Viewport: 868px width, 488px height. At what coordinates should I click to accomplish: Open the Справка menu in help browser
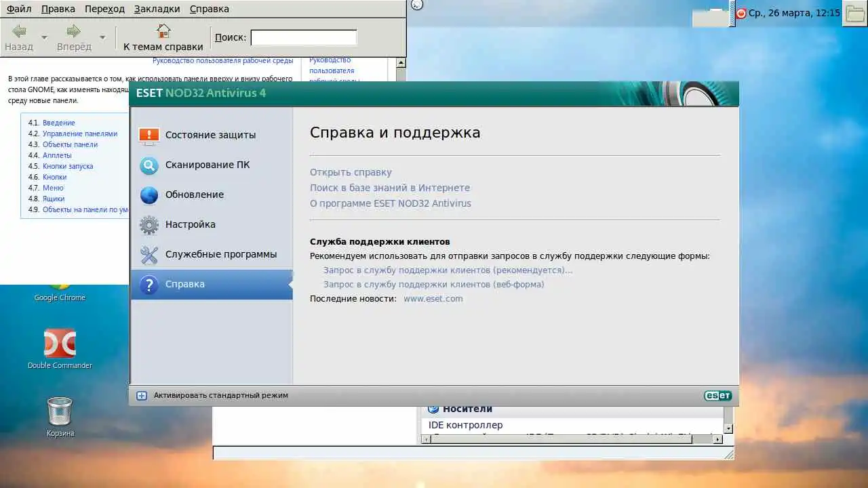click(x=210, y=9)
